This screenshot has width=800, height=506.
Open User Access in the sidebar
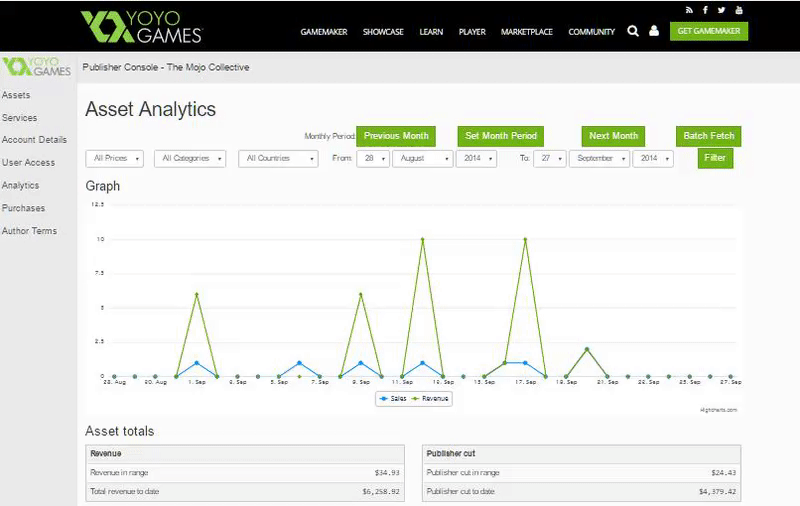pos(28,163)
